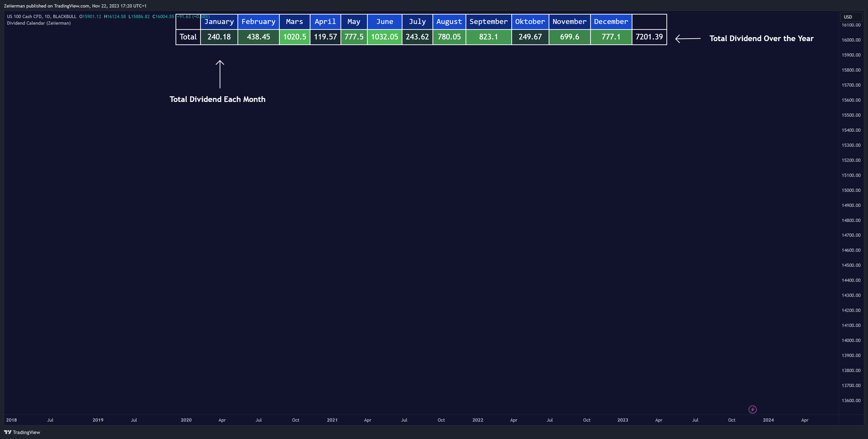The image size is (868, 439).
Task: Click the 2019 label on the time axis
Action: tap(98, 420)
